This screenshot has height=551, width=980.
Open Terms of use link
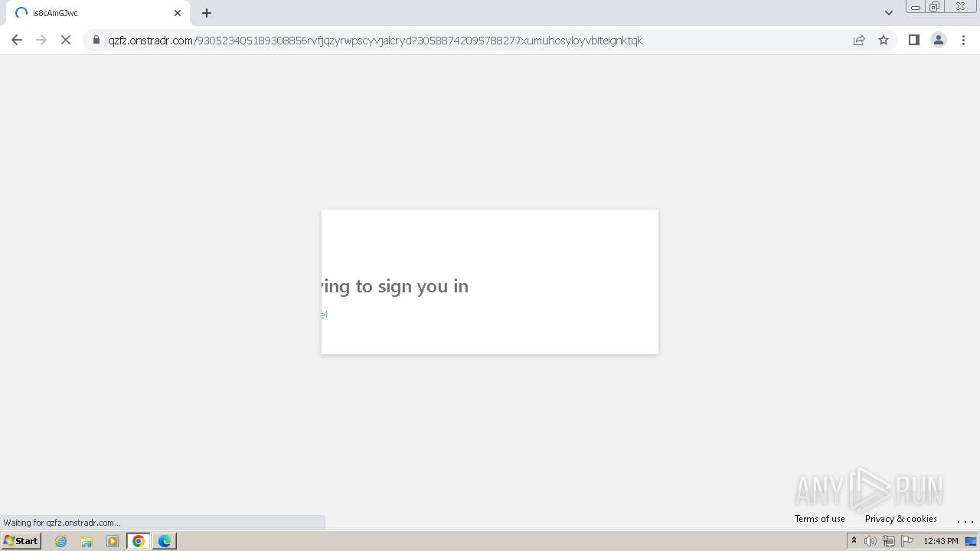point(819,519)
